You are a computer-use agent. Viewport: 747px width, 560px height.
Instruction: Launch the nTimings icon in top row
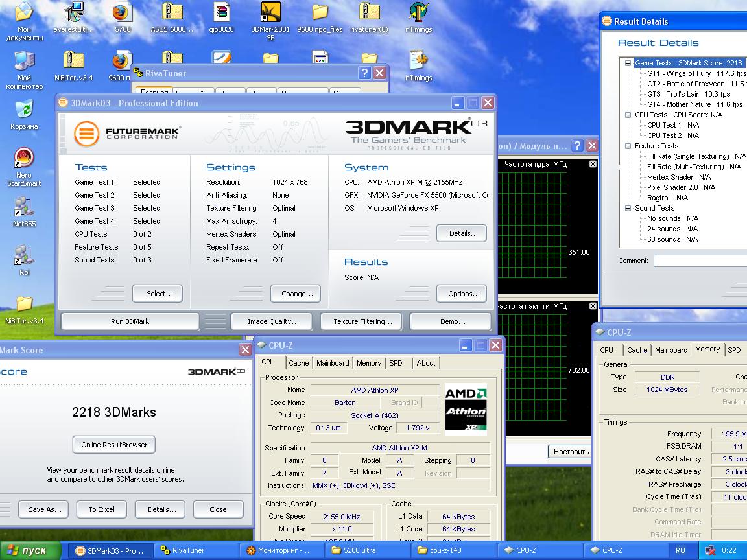tap(419, 18)
